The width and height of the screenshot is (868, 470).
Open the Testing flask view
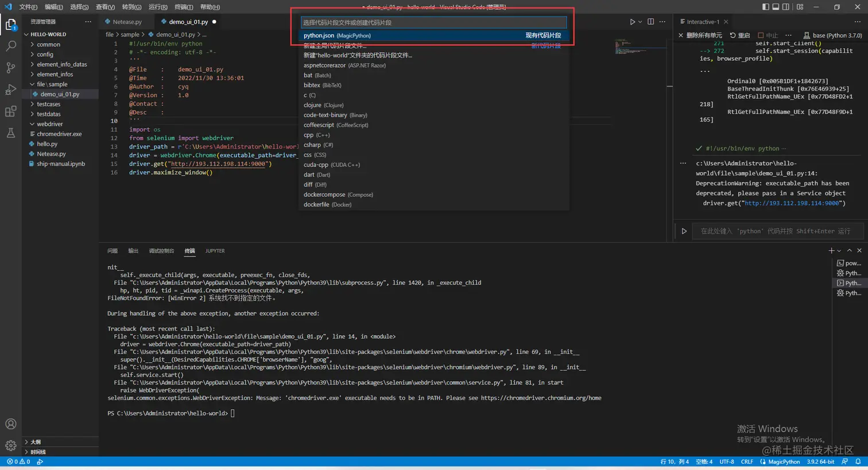[11, 133]
